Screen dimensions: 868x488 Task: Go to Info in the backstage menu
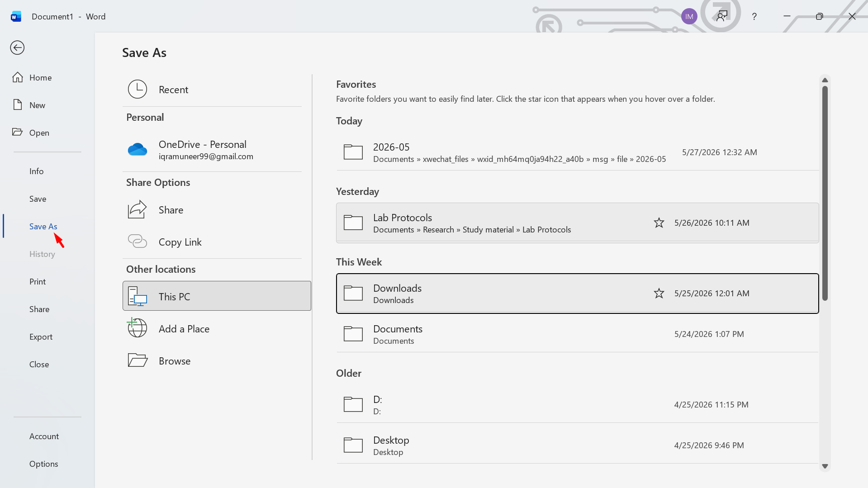tap(37, 171)
